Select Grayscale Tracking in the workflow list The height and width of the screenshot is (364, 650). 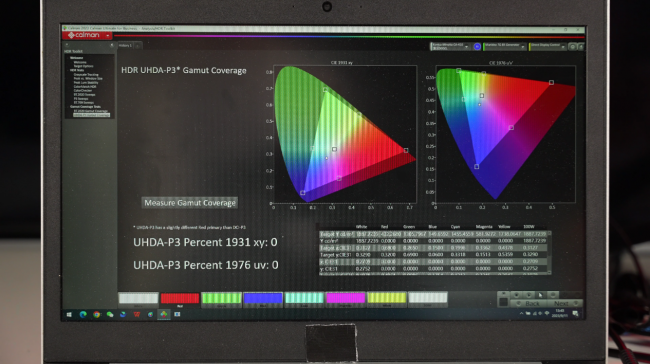coord(86,74)
